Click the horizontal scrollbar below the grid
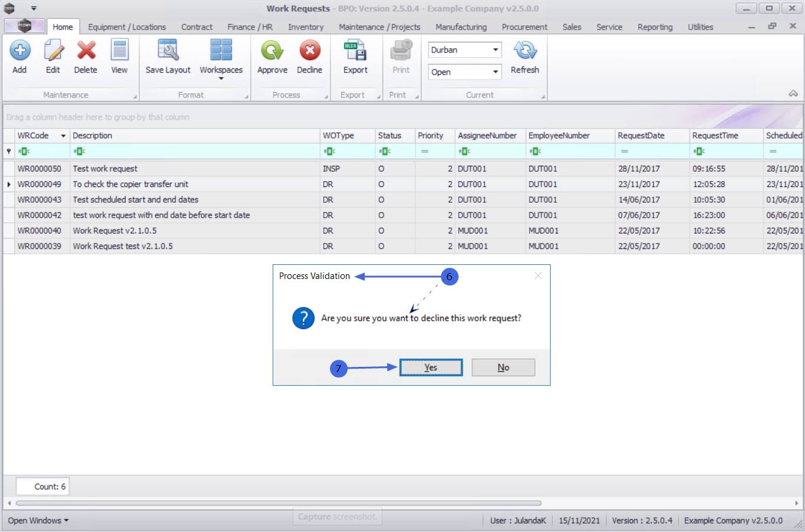 (x=279, y=503)
